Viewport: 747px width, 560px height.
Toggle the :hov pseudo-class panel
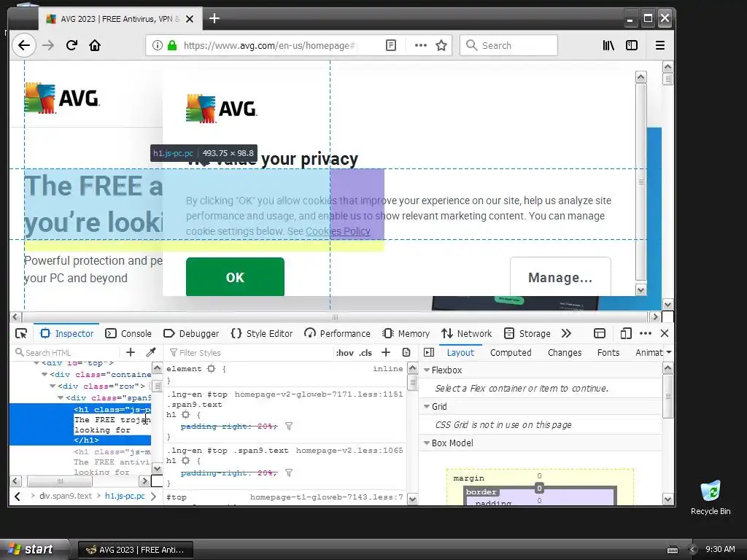[345, 353]
